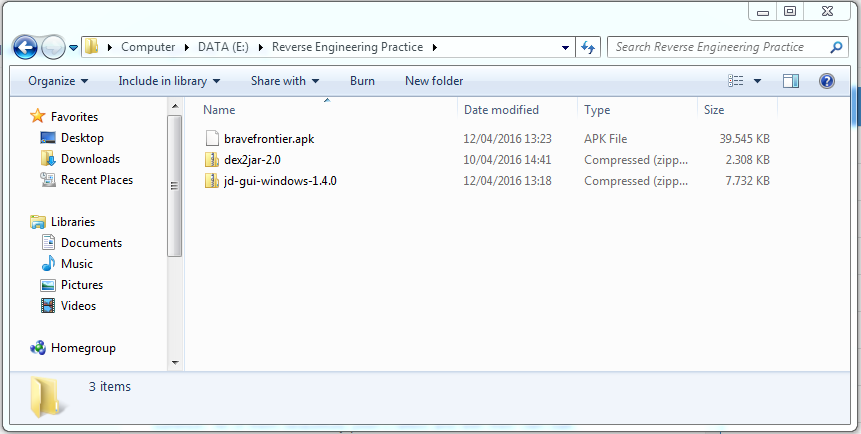
Task: Open Include in library menu
Action: [169, 81]
